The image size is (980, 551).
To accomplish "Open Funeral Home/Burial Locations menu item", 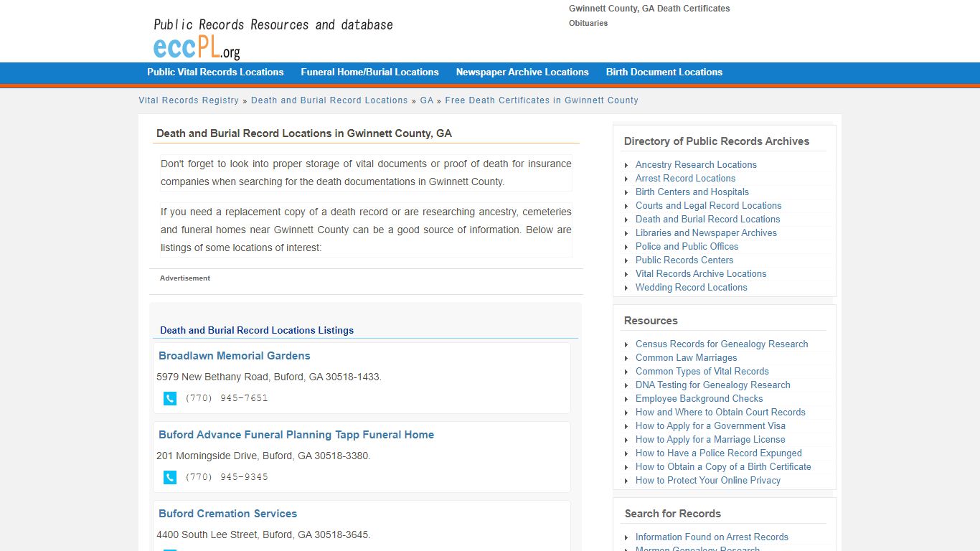I will 369,72.
